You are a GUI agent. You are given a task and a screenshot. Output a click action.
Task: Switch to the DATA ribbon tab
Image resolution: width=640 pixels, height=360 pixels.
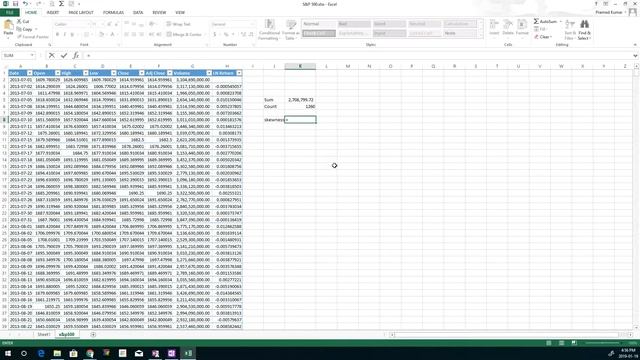pyautogui.click(x=138, y=13)
